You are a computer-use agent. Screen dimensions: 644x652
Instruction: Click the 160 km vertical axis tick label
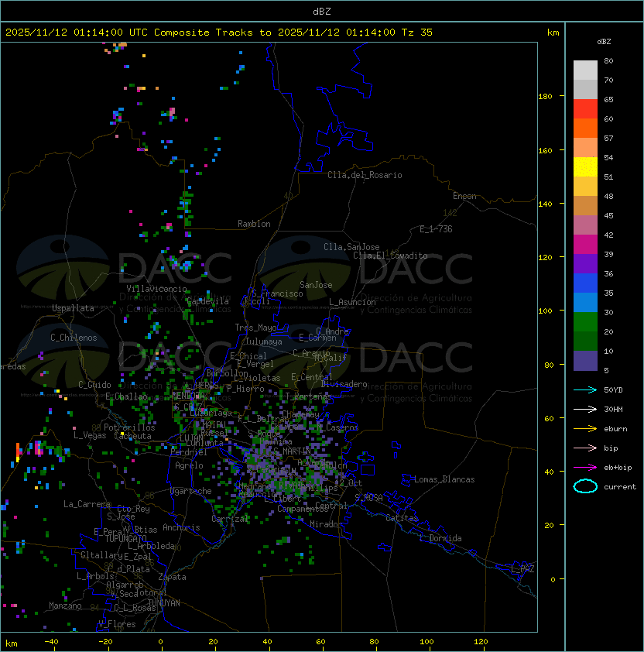point(545,150)
